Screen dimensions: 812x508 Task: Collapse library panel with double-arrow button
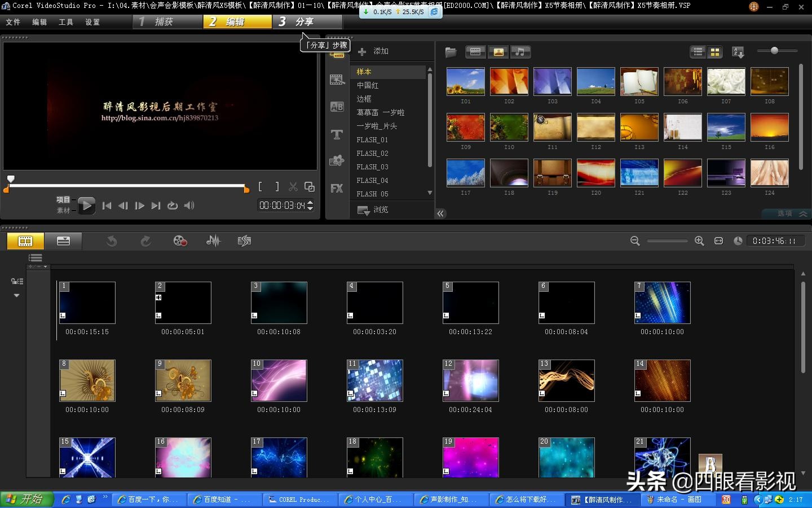(x=441, y=213)
